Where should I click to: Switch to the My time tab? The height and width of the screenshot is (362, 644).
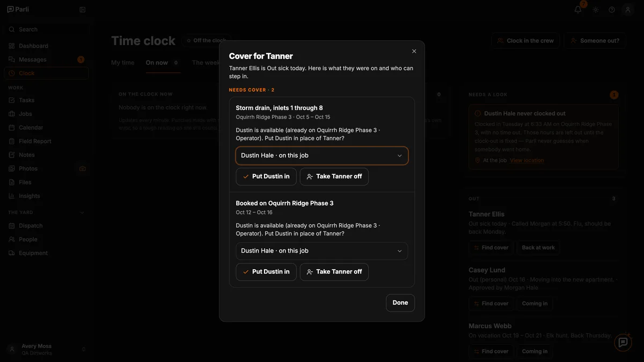coord(123,63)
